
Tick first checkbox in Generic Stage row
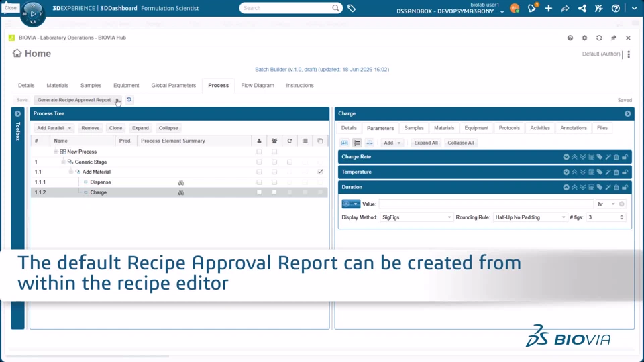click(259, 162)
